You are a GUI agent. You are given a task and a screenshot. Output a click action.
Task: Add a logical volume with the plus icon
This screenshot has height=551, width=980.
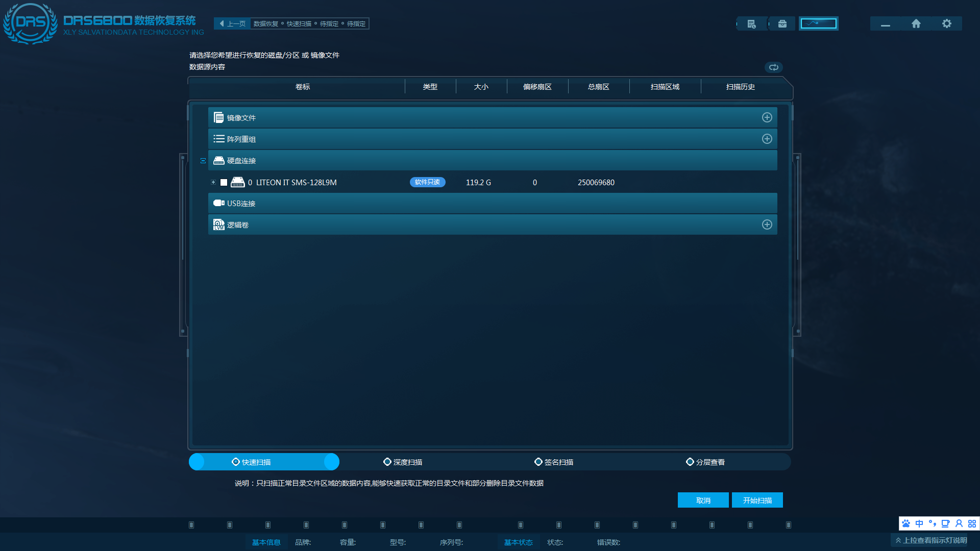(767, 225)
